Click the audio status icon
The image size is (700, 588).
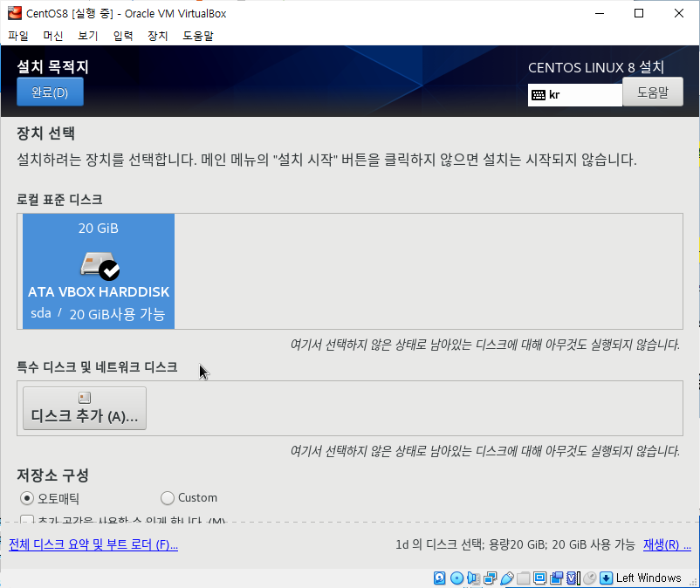(473, 578)
